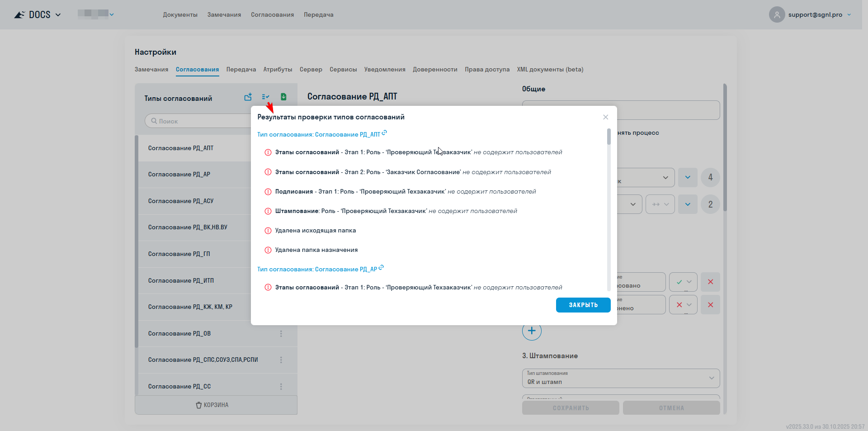Viewport: 868px width, 431px height.
Task: Expand the workspace chevron in the top bar
Action: (x=112, y=14)
